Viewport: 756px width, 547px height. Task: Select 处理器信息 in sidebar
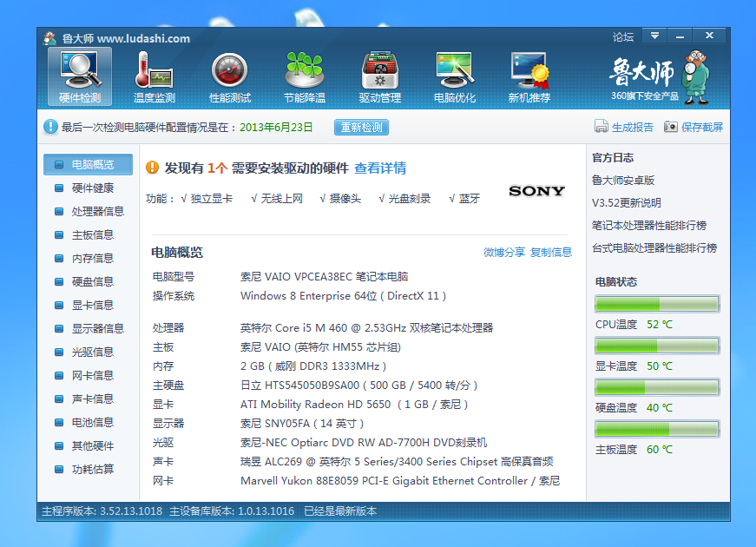88,211
